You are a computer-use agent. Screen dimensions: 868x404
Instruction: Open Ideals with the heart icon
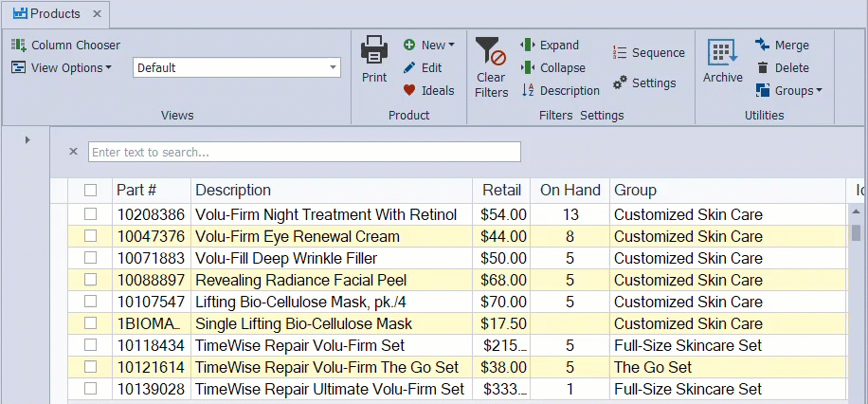(429, 90)
